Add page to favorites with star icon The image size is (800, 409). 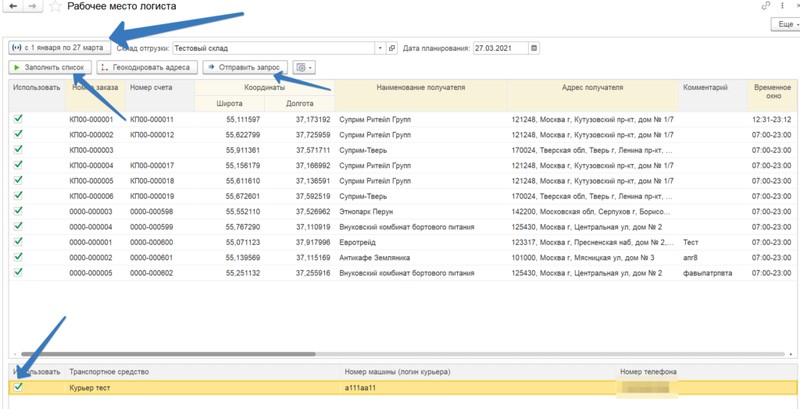[x=56, y=7]
